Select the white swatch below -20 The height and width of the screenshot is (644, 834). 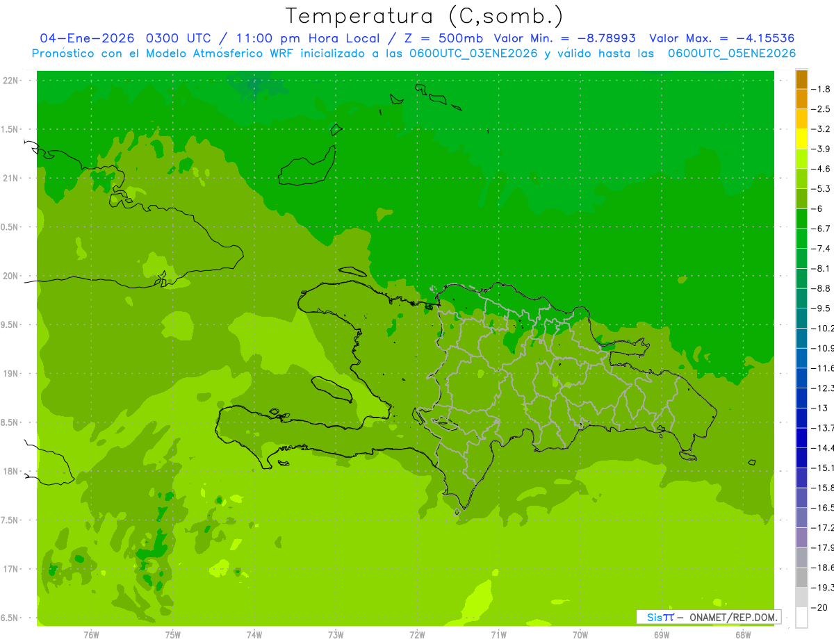[x=801, y=618]
